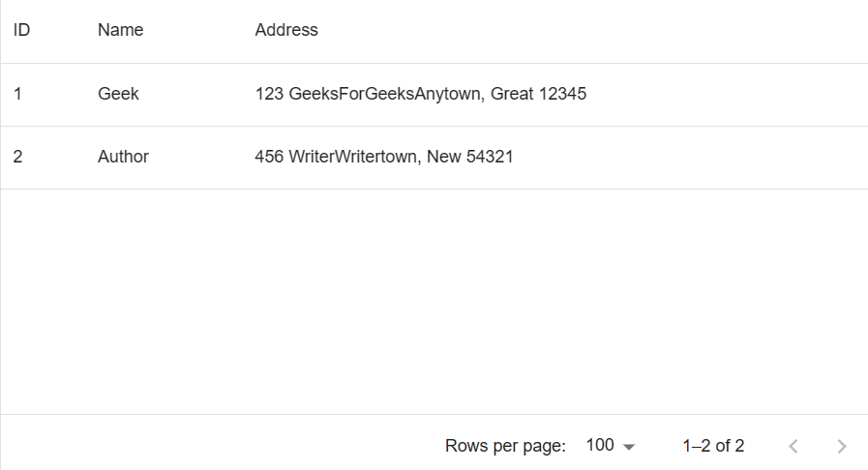Select the Author name cell
The height and width of the screenshot is (470, 868).
point(123,156)
